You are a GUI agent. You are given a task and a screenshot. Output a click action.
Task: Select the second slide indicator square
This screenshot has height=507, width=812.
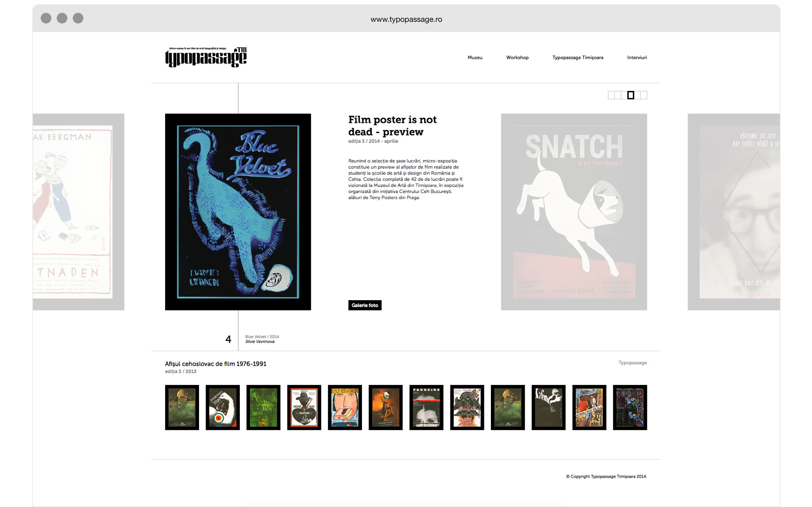(618, 95)
